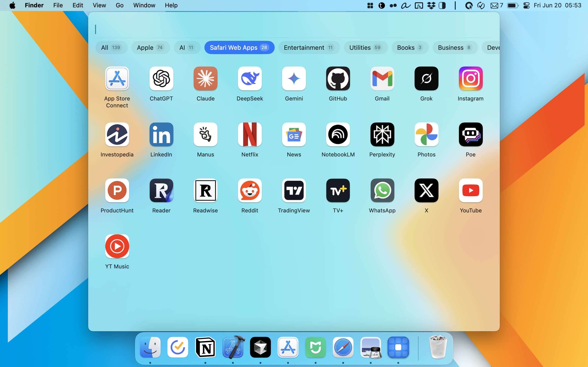The height and width of the screenshot is (367, 588).
Task: Launch the Poe web app
Action: 470,134
